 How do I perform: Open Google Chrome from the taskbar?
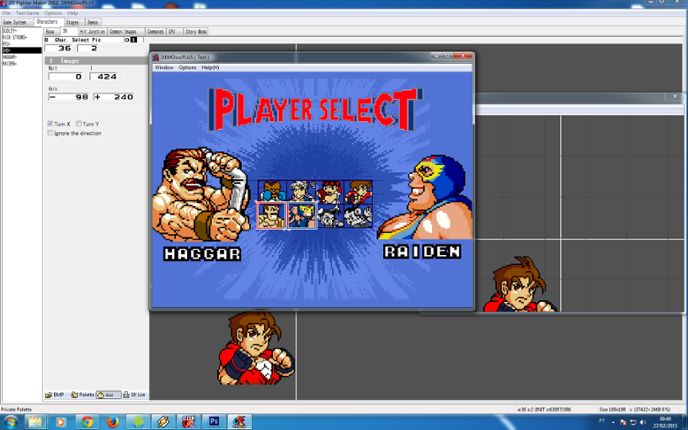87,422
